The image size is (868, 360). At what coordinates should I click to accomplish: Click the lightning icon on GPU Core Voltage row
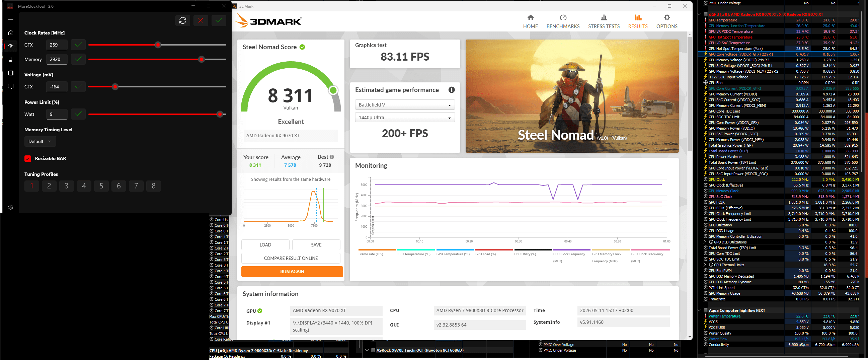pyautogui.click(x=705, y=54)
